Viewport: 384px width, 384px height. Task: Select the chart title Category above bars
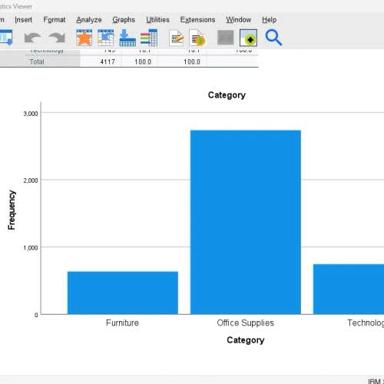coord(227,95)
